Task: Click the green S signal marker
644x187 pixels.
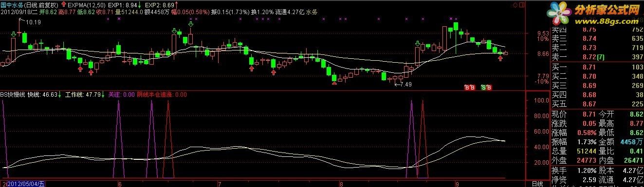Action: (x=483, y=87)
